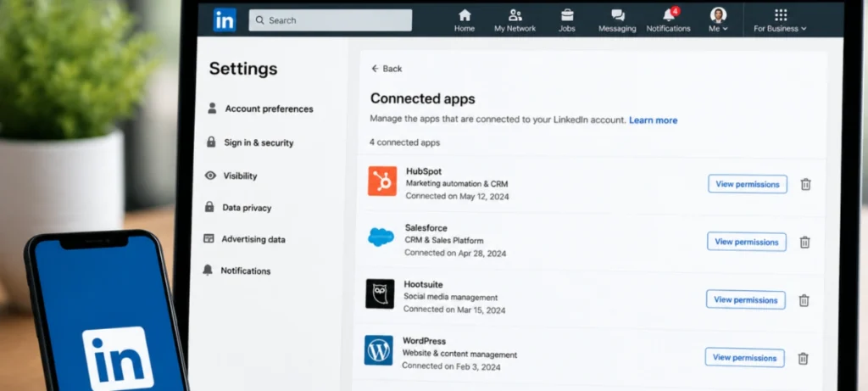The height and width of the screenshot is (391, 868).
Task: Click the magnifier icon in Search
Action: [259, 20]
